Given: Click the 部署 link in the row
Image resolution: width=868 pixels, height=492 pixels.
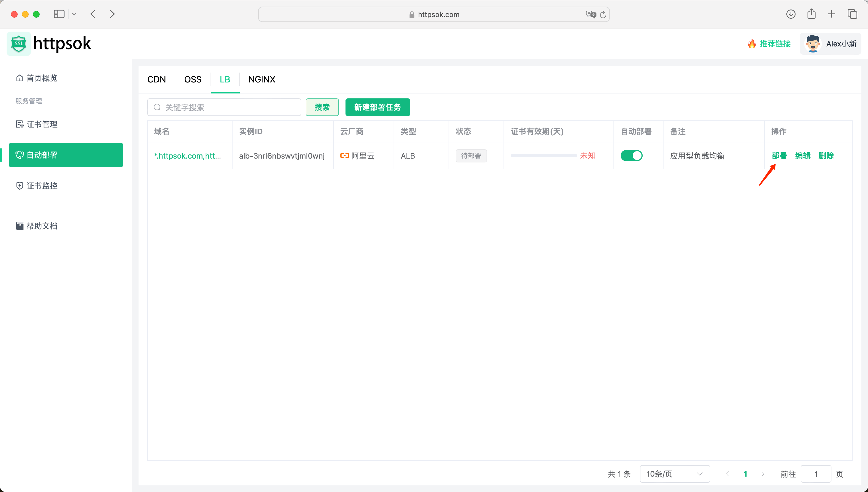Looking at the screenshot, I should click(779, 156).
